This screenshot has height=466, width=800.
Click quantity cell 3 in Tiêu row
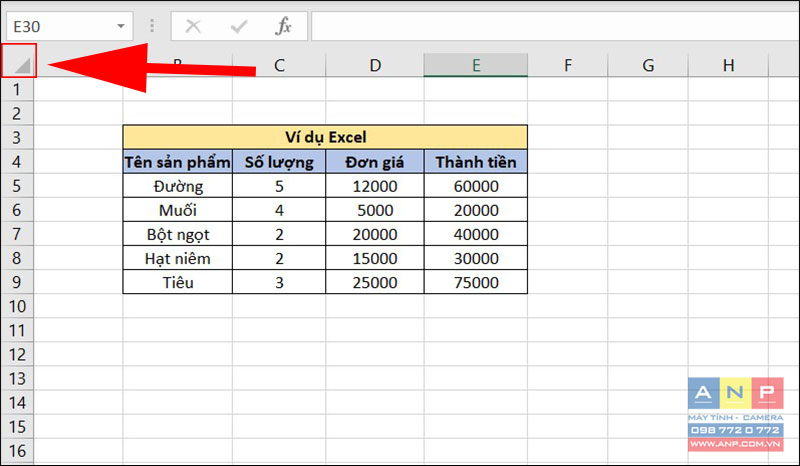279,282
